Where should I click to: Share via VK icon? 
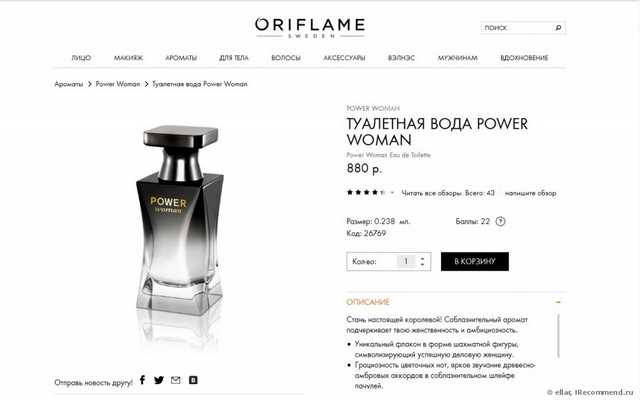pos(193,380)
